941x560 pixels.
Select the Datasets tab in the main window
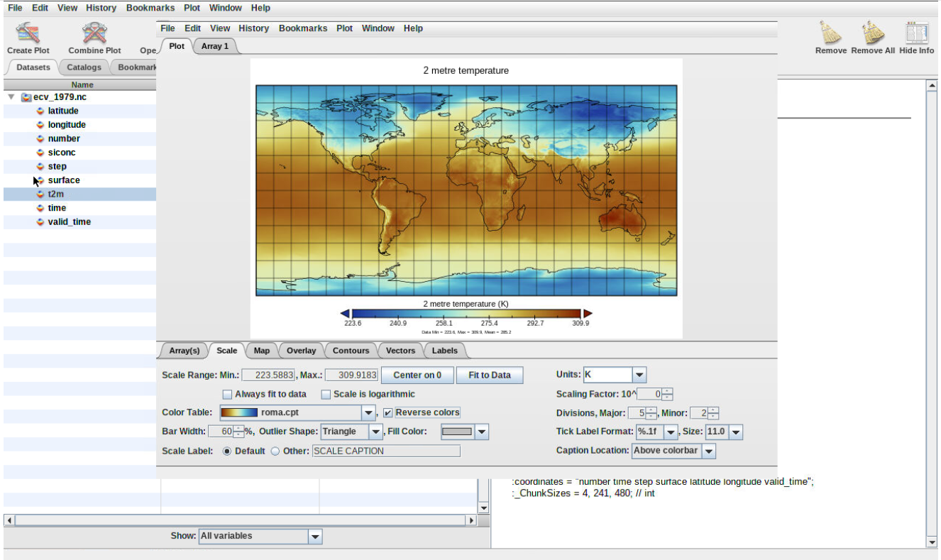point(33,67)
